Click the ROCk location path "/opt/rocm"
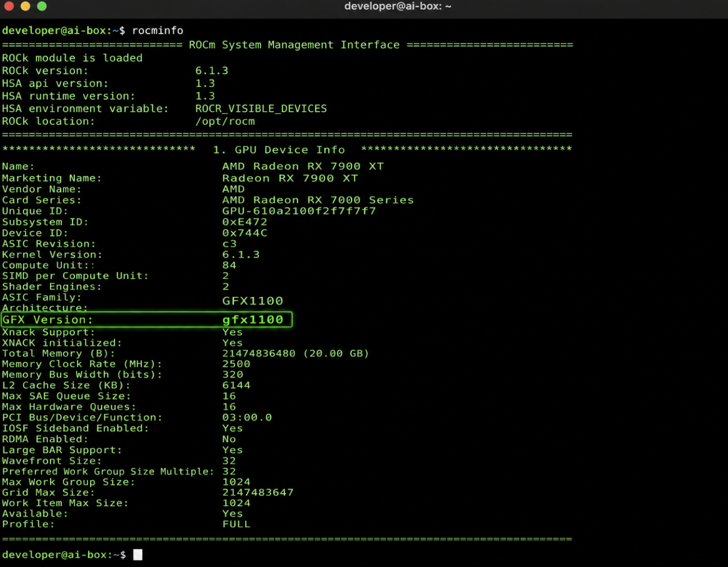 tap(225, 121)
